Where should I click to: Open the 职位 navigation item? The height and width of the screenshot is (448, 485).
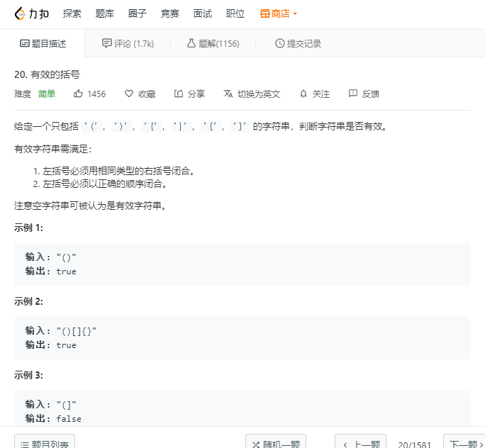click(x=235, y=13)
